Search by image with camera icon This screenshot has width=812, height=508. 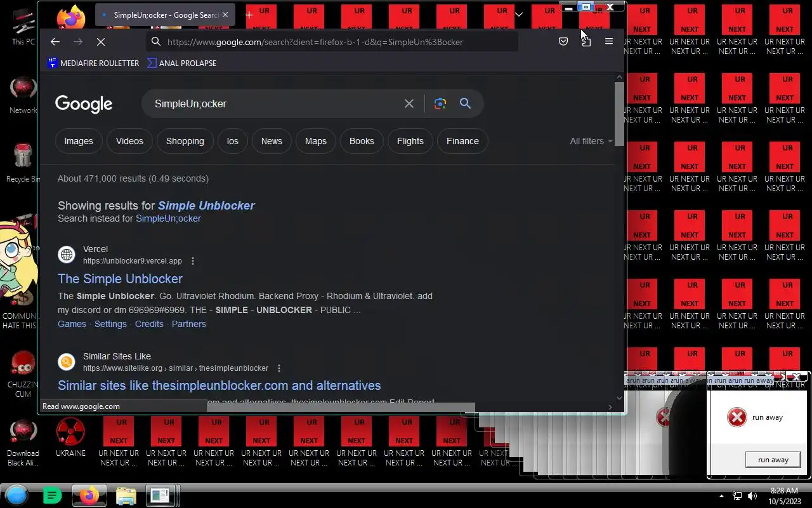point(440,104)
